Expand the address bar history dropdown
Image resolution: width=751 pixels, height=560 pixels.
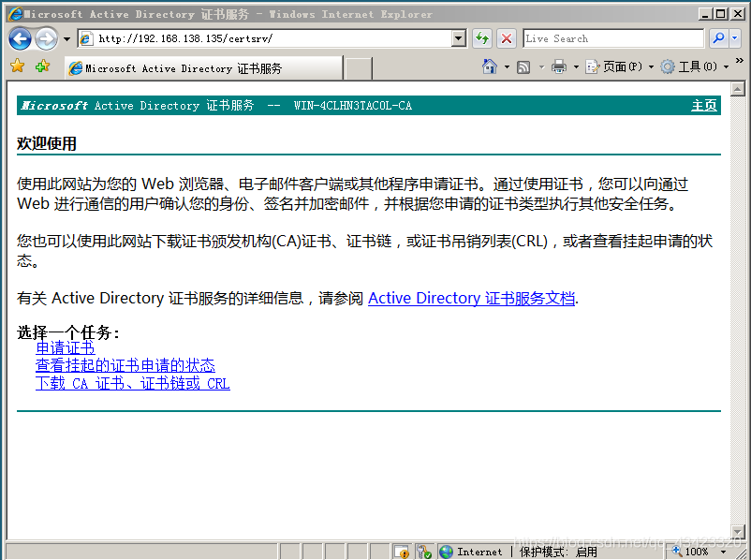[459, 38]
